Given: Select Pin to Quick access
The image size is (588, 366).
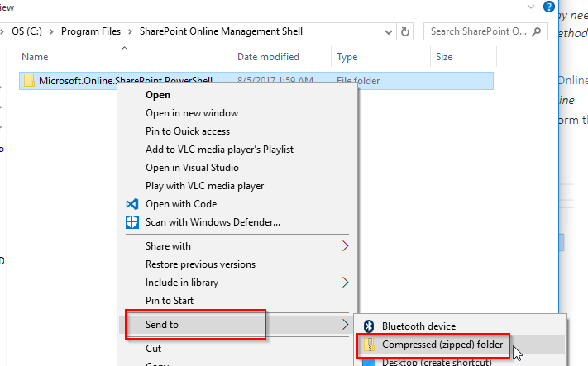Looking at the screenshot, I should [x=188, y=131].
